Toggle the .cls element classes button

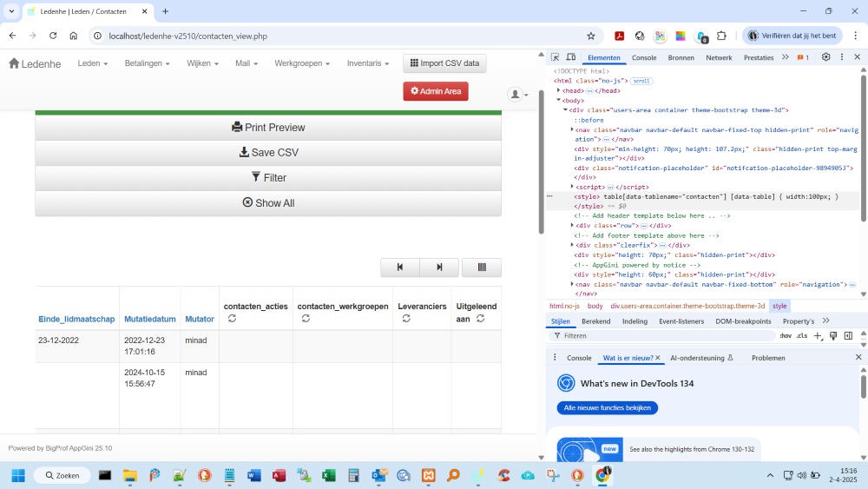[801, 335]
